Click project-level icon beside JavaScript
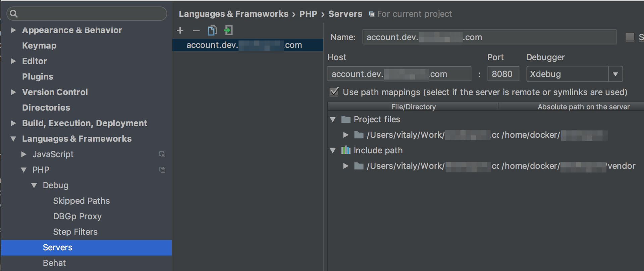The width and height of the screenshot is (644, 271). pyautogui.click(x=162, y=154)
